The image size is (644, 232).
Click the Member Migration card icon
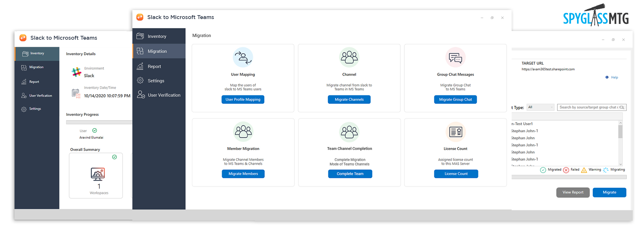tap(243, 132)
